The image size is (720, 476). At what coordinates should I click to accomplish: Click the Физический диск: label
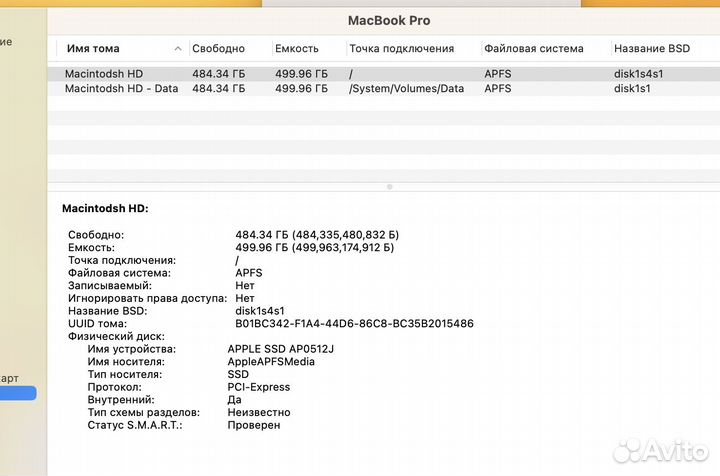116,336
